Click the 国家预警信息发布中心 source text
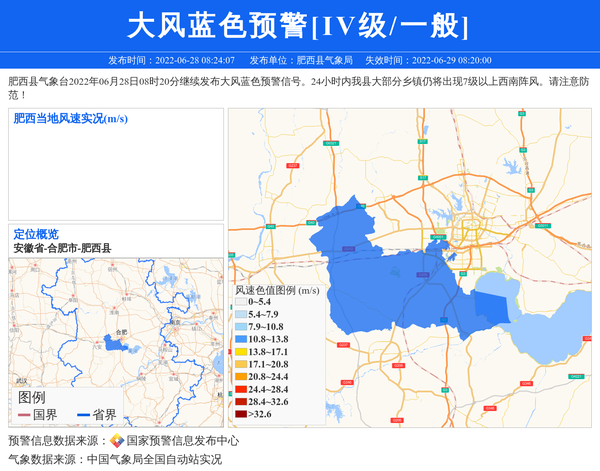The width and height of the screenshot is (600, 471). 183,441
